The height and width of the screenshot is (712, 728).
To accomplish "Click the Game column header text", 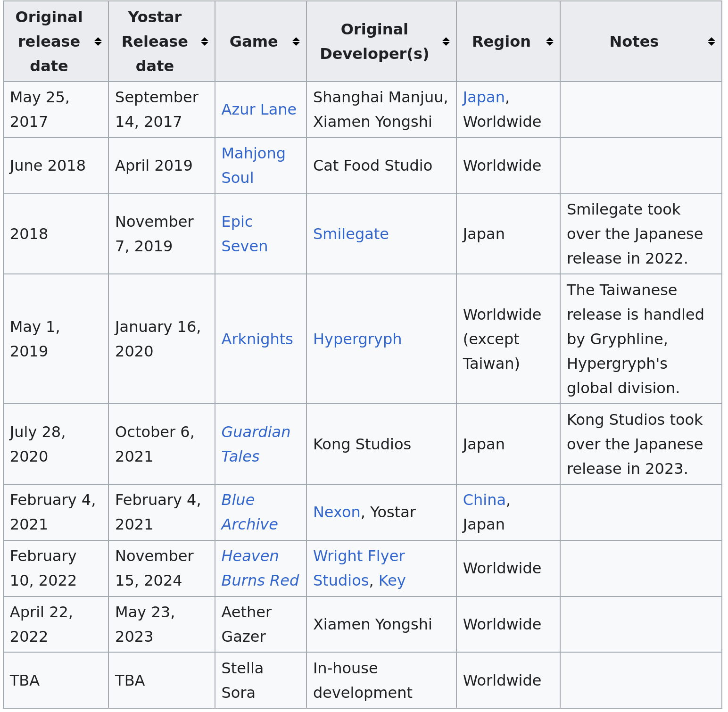I will pos(254,41).
